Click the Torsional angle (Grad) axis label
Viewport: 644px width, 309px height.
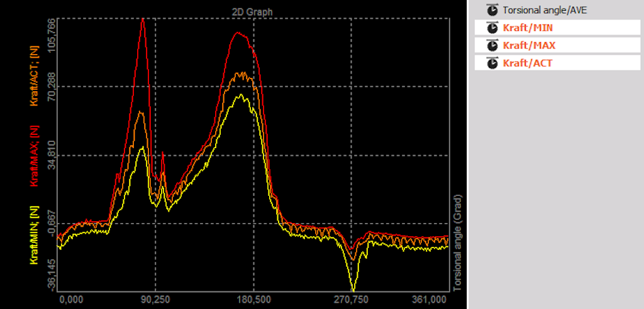tap(459, 243)
